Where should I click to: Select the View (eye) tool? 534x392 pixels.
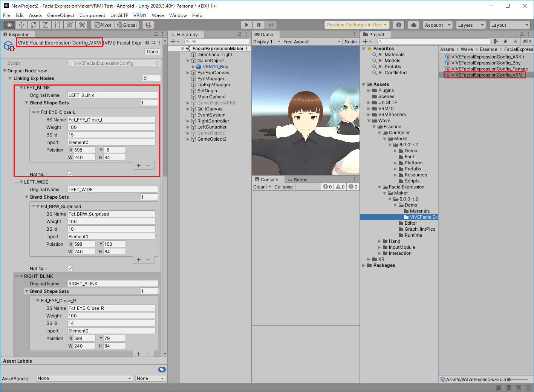[9, 25]
